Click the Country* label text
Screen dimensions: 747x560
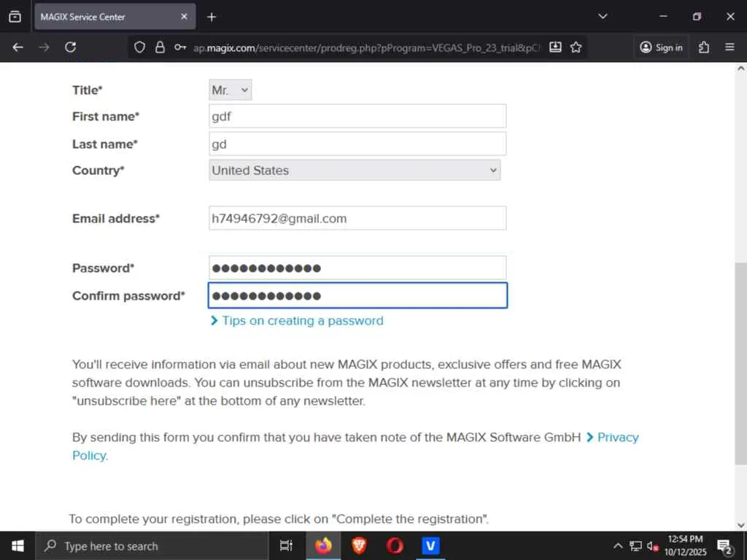pos(98,170)
